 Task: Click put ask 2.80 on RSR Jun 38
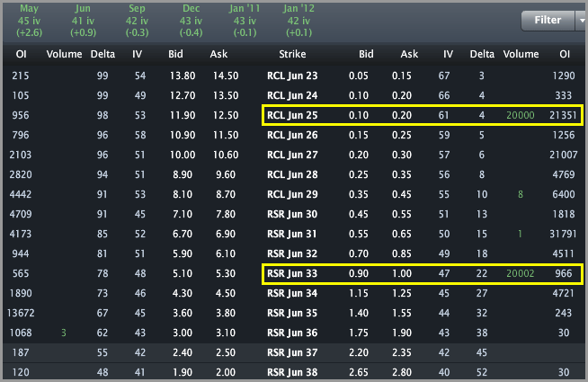click(x=402, y=372)
